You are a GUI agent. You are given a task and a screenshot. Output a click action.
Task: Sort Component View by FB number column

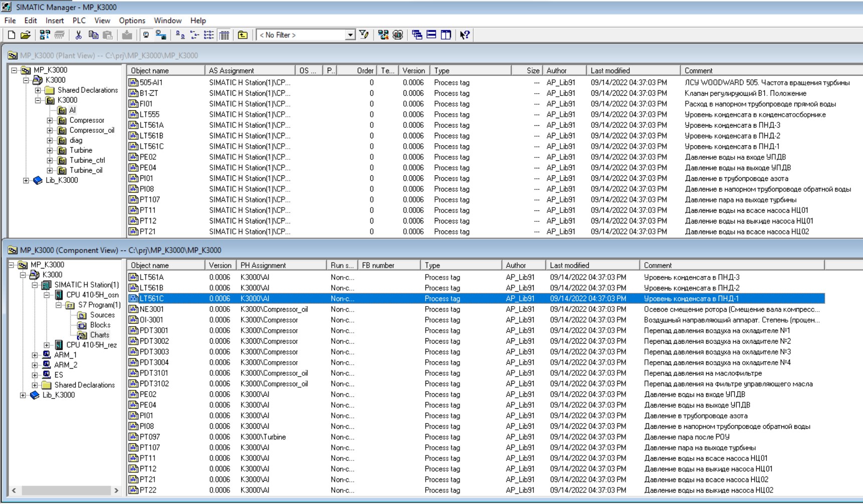[389, 266]
